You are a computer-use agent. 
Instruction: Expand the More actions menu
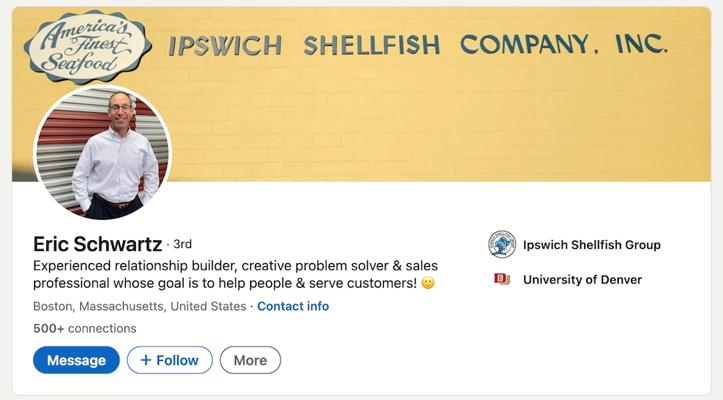tap(250, 360)
